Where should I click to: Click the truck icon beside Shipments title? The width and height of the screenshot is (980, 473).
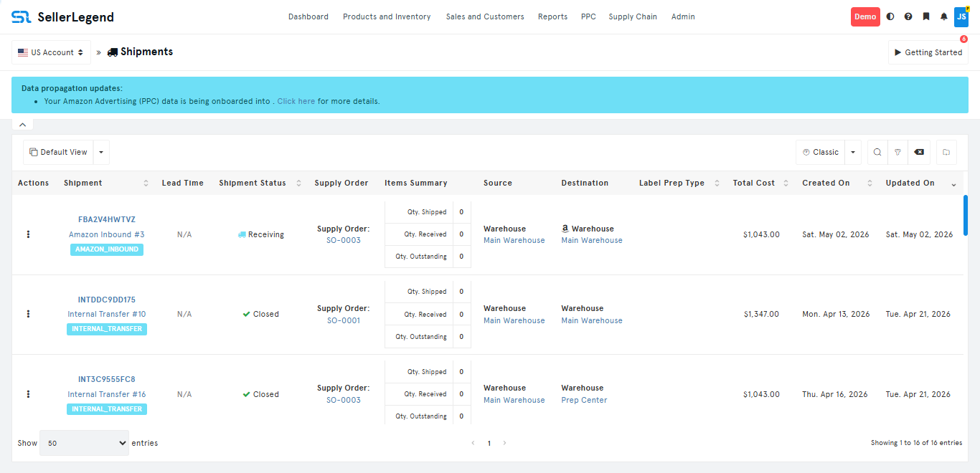pos(113,52)
